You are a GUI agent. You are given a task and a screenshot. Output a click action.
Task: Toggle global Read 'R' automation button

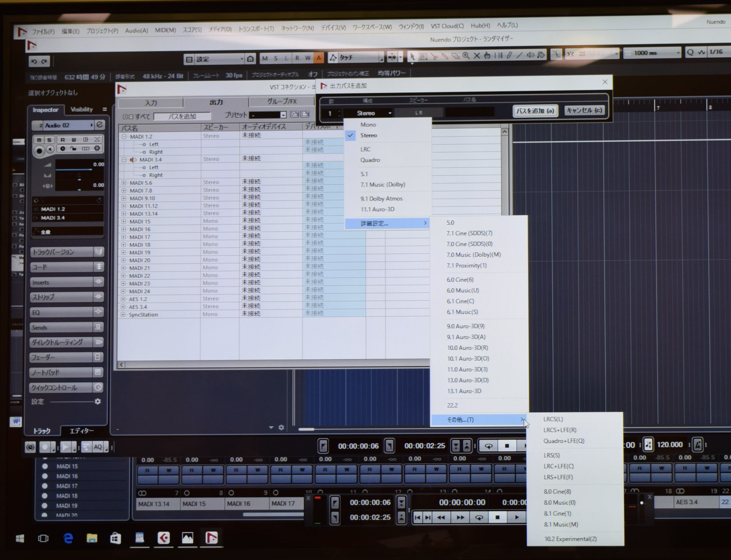click(x=297, y=58)
